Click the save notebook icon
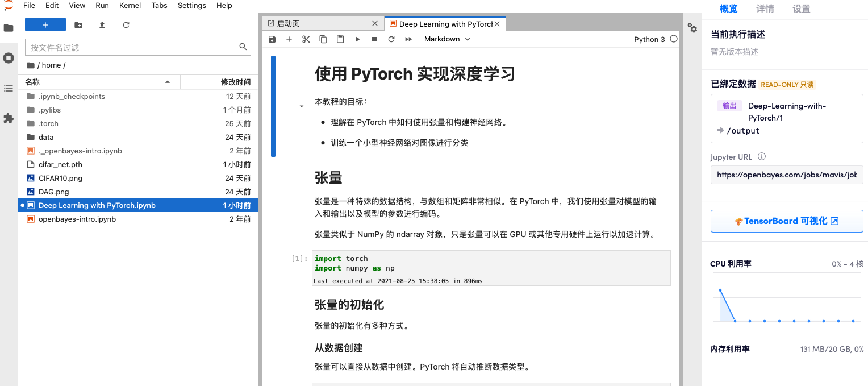Image resolution: width=868 pixels, height=386 pixels. pos(272,39)
